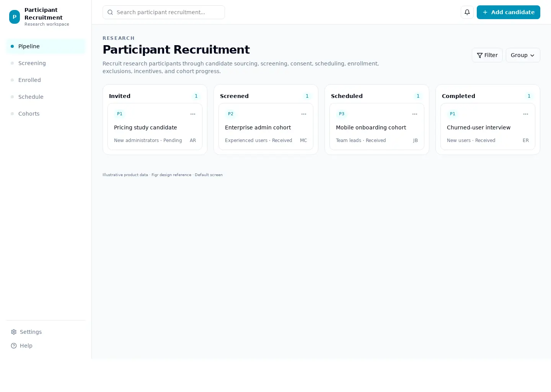The width and height of the screenshot is (551, 392).
Task: Click the Screened column header
Action: (234, 96)
